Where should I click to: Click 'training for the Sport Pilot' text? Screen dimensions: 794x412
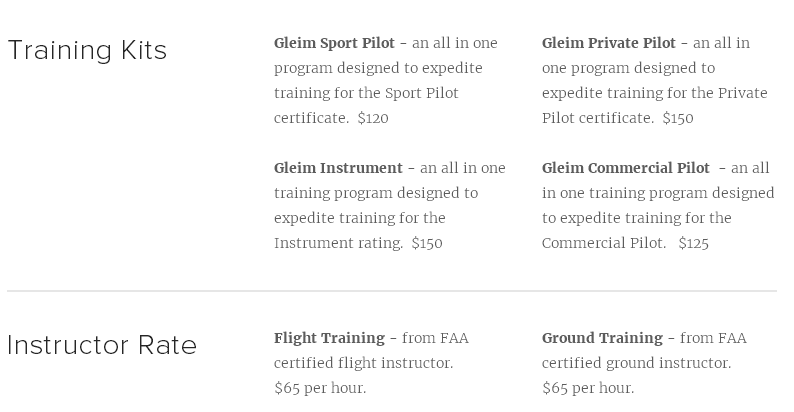click(366, 93)
